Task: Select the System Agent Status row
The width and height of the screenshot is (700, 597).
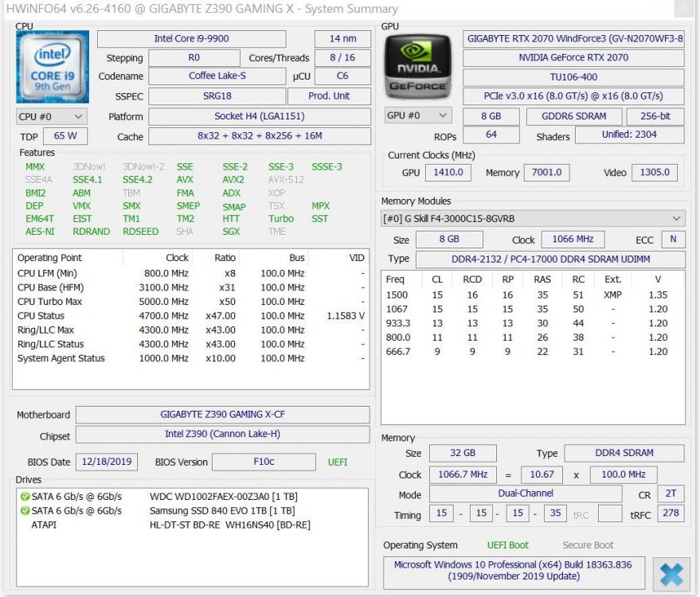Action: tap(191, 358)
